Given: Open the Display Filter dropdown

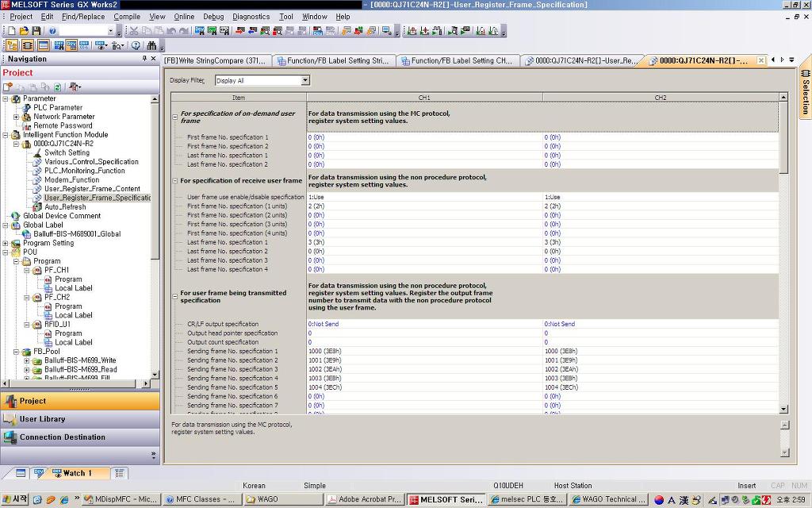Looking at the screenshot, I should (304, 80).
